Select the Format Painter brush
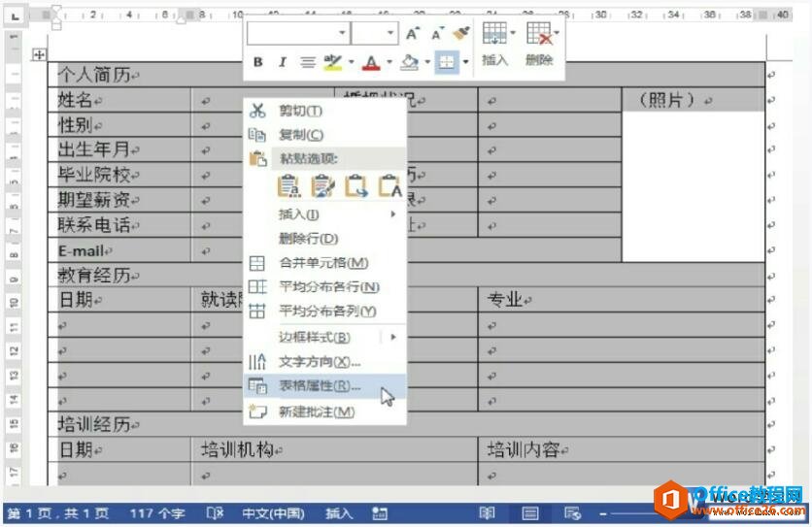This screenshot has width=812, height=527. pos(461,34)
